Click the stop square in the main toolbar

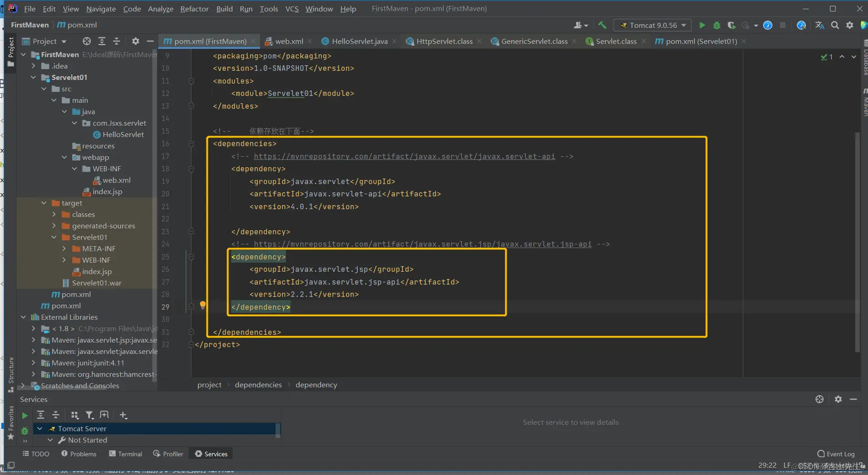783,25
